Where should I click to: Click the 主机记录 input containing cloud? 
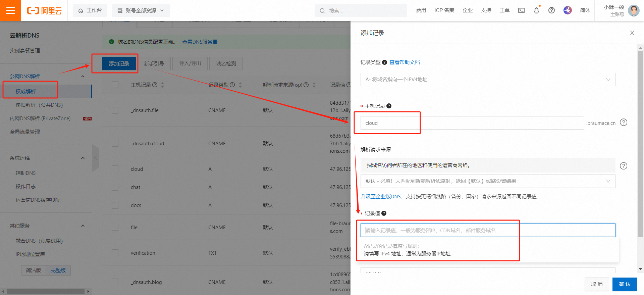[x=472, y=123]
